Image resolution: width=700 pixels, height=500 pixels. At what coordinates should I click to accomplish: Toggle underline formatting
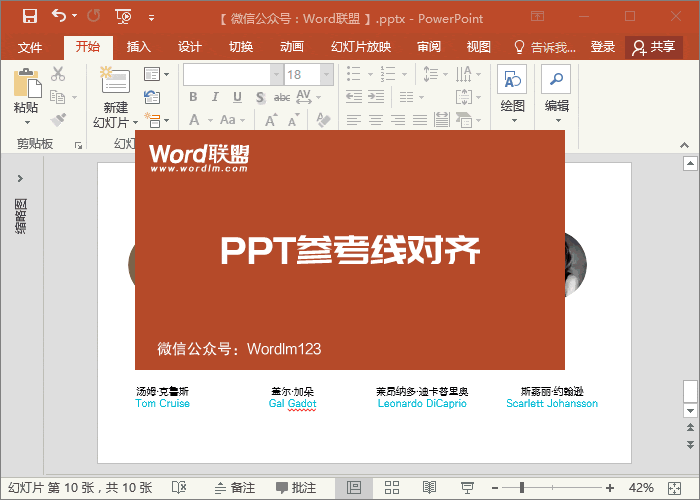point(237,97)
